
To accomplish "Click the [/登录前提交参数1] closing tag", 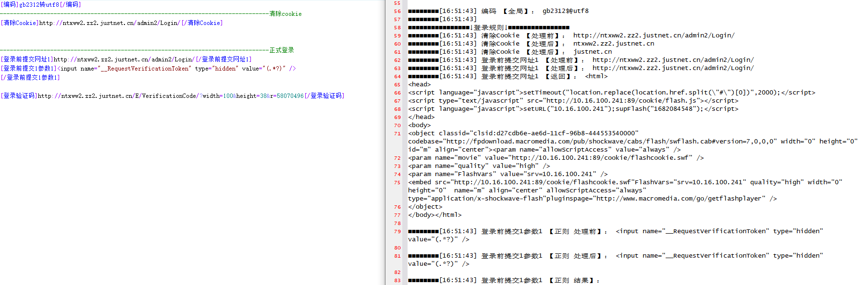I will (x=30, y=78).
